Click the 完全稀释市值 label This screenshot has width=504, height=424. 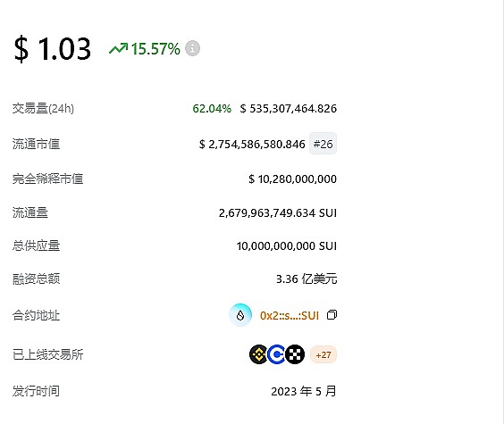click(47, 179)
